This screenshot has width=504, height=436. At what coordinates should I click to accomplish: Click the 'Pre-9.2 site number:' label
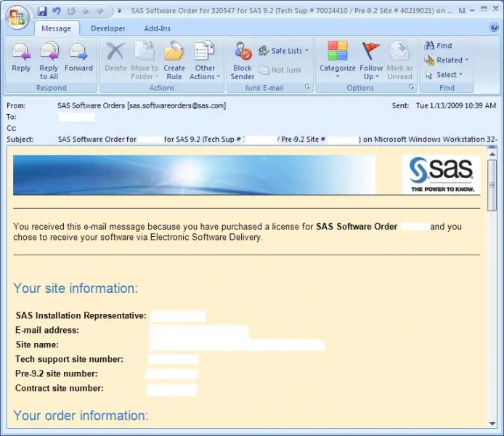(56, 374)
